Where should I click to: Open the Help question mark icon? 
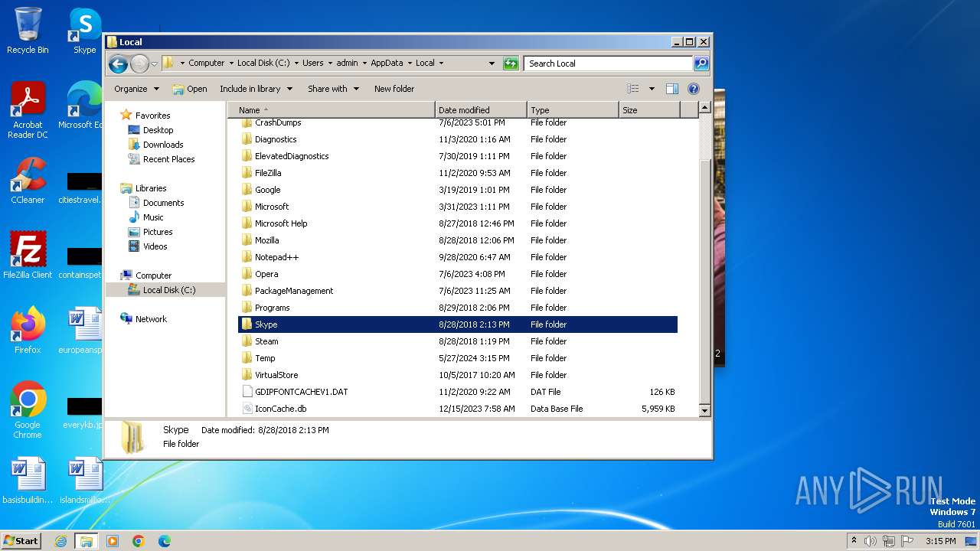pos(694,89)
